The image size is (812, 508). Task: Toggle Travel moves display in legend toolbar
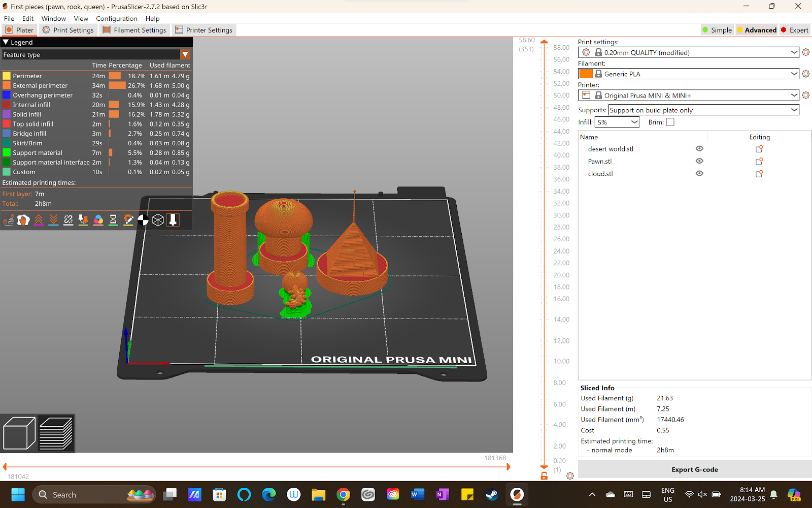[9, 220]
